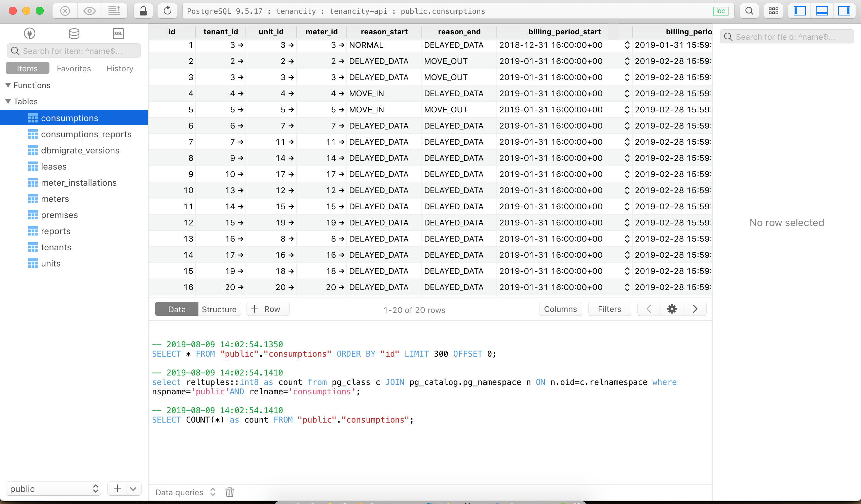Select the tenants table in sidebar
The height and width of the screenshot is (504, 861).
(57, 247)
